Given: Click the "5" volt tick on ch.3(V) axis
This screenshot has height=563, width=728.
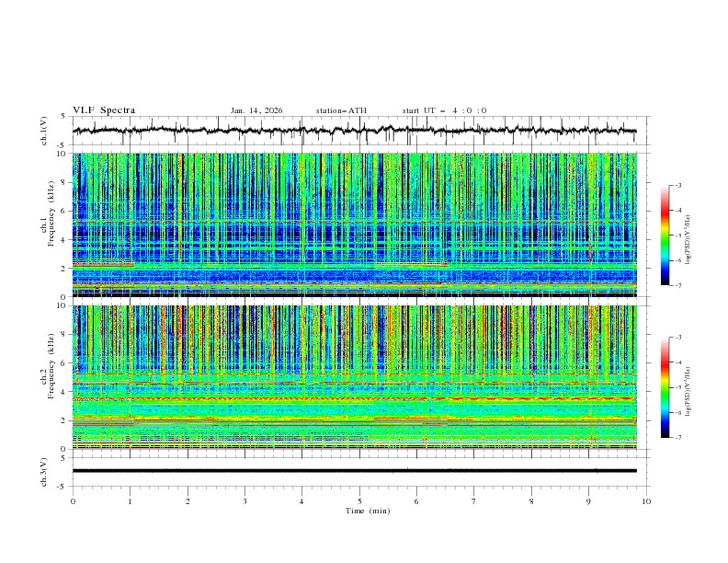Looking at the screenshot, I should [x=63, y=457].
